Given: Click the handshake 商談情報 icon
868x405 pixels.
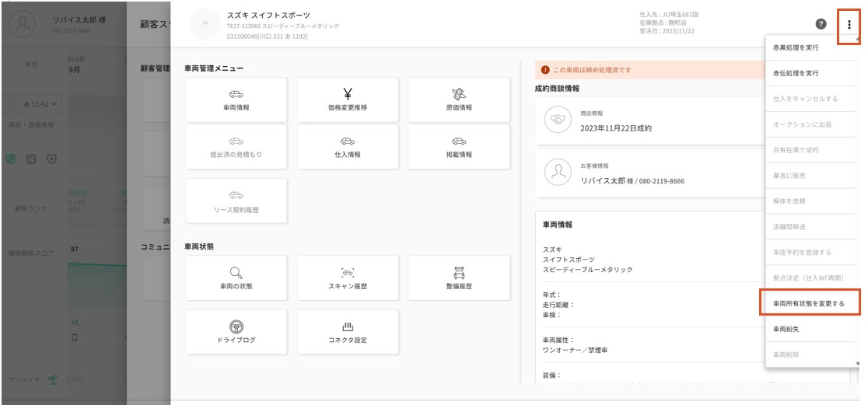Looking at the screenshot, I should (558, 120).
